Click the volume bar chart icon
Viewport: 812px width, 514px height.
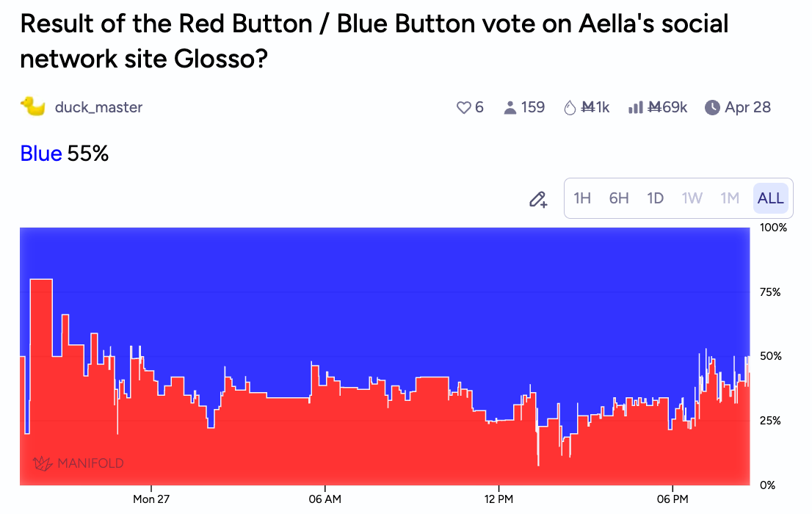(636, 108)
